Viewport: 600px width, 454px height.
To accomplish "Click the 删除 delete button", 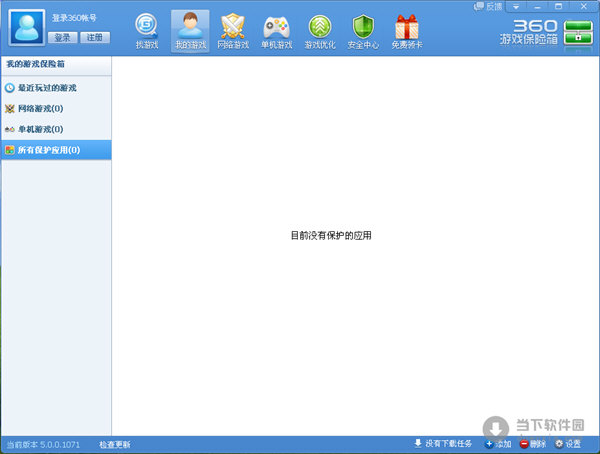I will (x=533, y=444).
